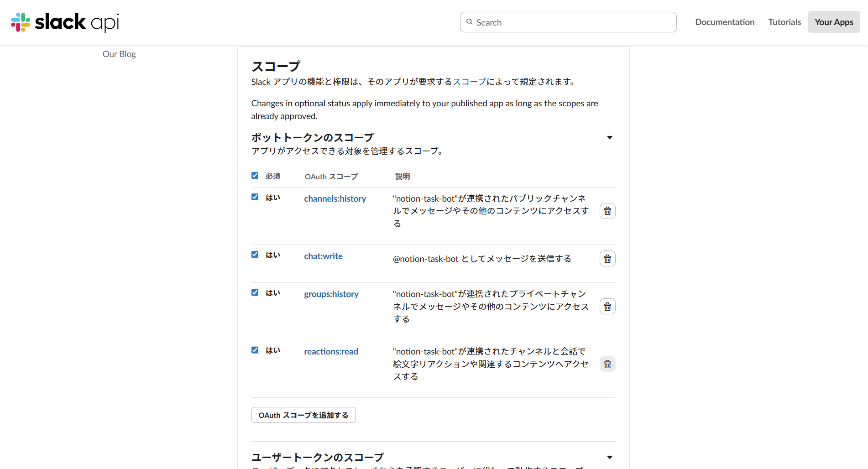The height and width of the screenshot is (469, 868).
Task: Delete the chat:write scope via trash icon
Action: [x=607, y=259]
